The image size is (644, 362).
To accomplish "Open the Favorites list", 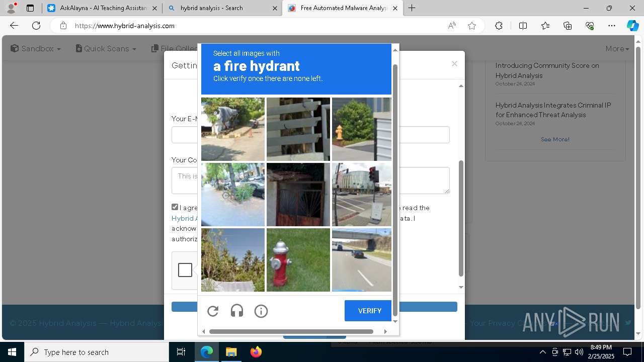I will coord(545,26).
